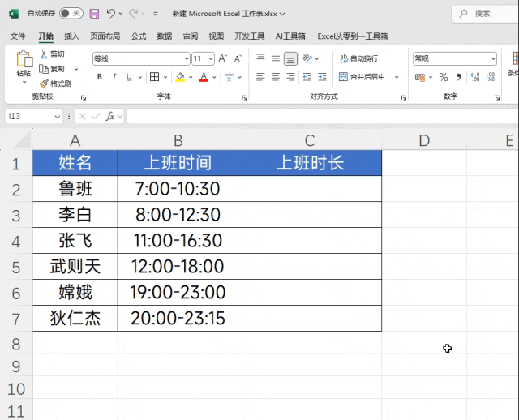Toggle Underline formatting
Screen dimensions: 519x420
129,77
